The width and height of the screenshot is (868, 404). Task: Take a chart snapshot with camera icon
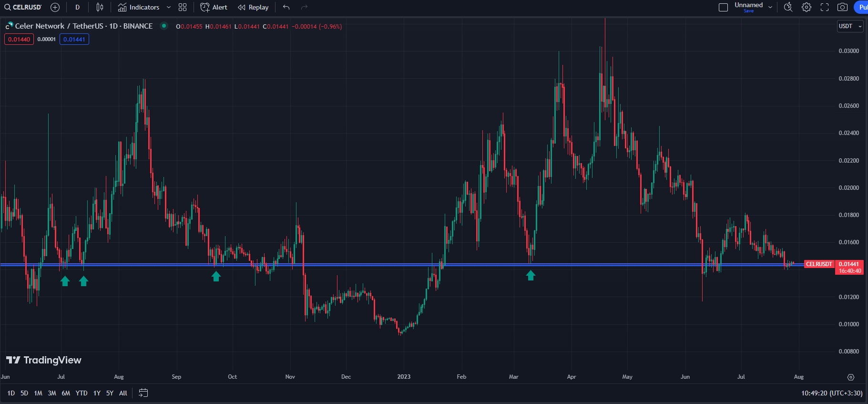click(843, 7)
